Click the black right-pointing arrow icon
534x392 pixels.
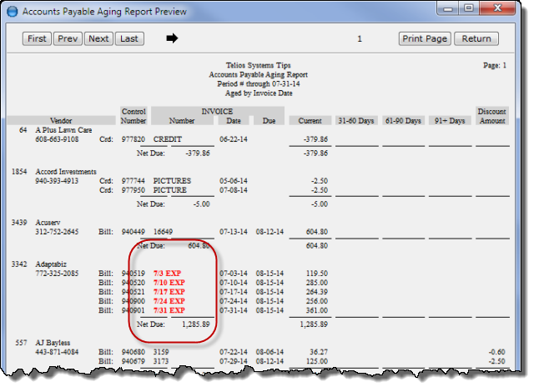[173, 38]
